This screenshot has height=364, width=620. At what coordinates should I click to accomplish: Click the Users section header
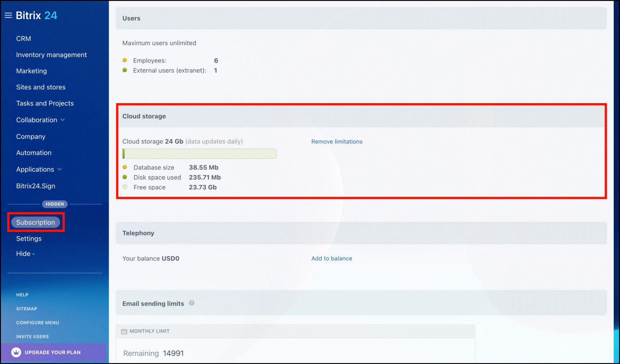click(x=361, y=18)
